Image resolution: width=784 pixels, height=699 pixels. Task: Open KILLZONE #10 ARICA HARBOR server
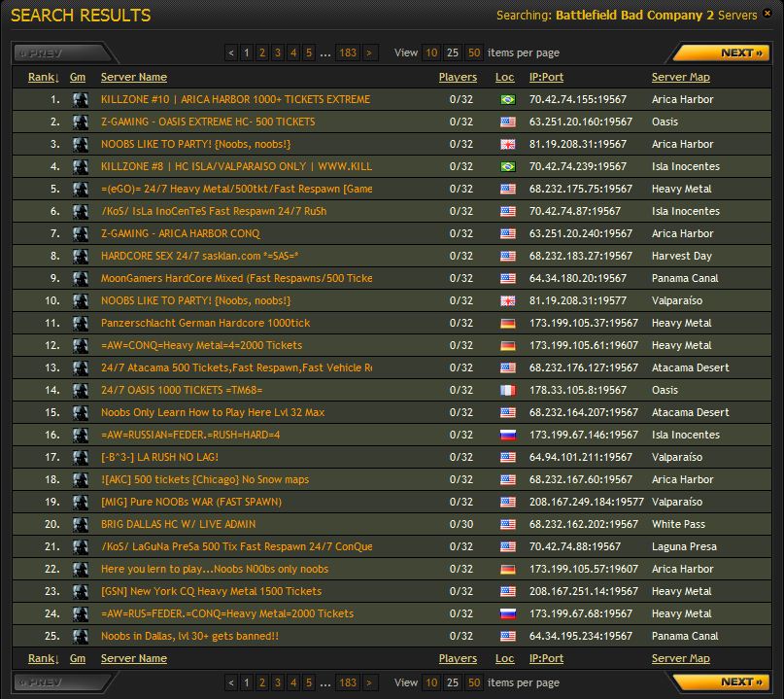(235, 99)
